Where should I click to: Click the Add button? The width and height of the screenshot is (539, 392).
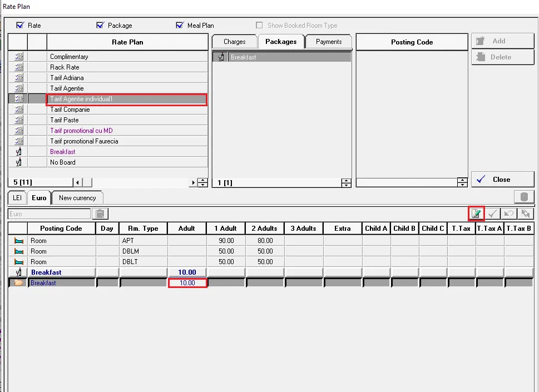[502, 41]
